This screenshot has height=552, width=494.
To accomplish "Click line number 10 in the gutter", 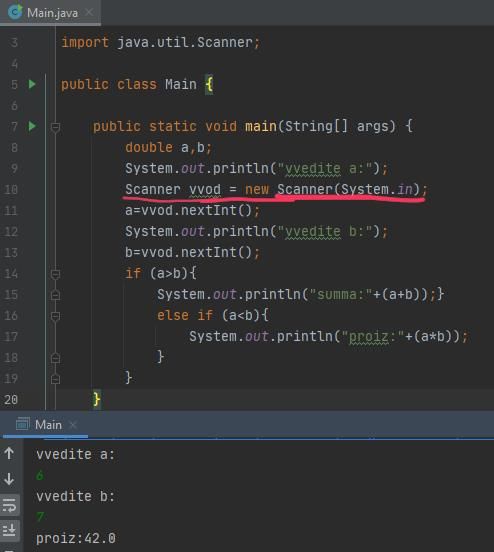I will 11,190.
